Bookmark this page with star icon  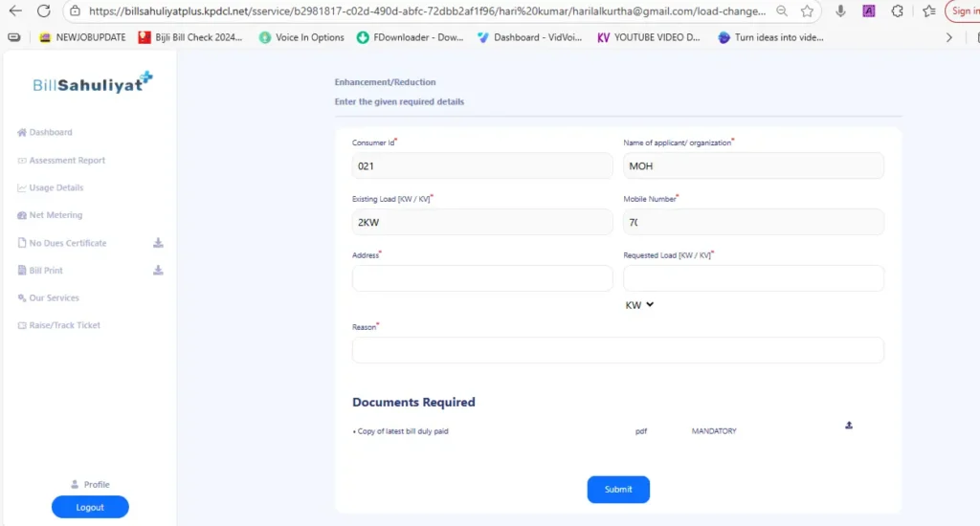(x=807, y=11)
